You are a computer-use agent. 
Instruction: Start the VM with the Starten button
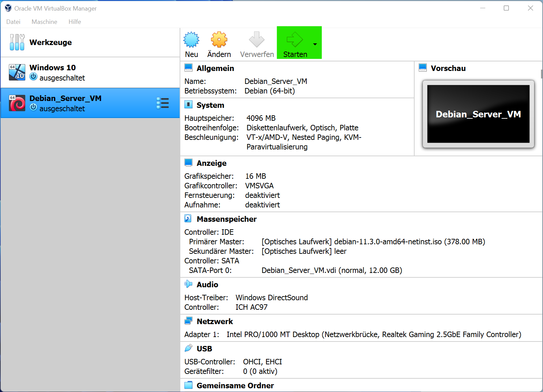pos(294,43)
